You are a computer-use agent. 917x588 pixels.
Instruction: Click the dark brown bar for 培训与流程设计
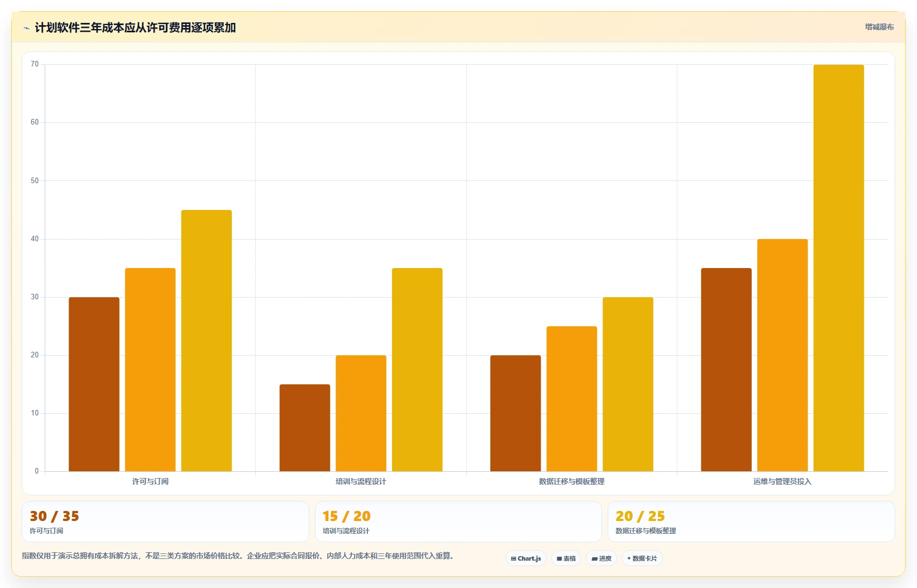pos(305,428)
